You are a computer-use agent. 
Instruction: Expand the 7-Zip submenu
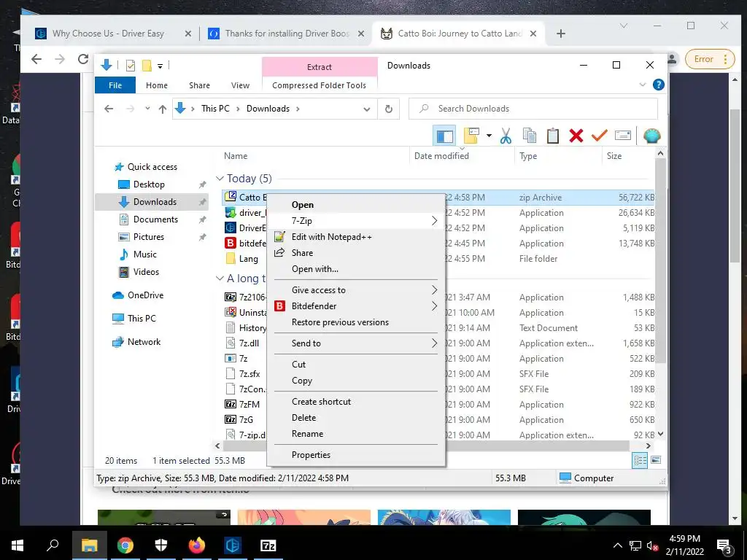(356, 221)
